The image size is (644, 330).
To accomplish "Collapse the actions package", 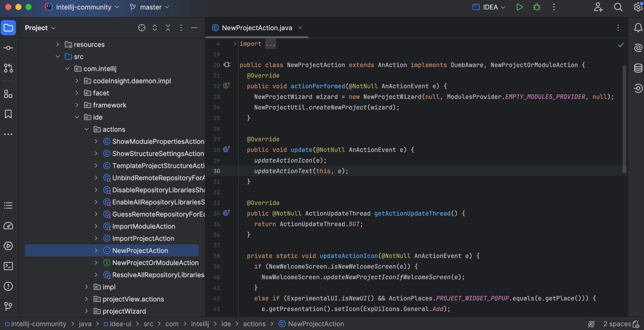I will (x=87, y=129).
